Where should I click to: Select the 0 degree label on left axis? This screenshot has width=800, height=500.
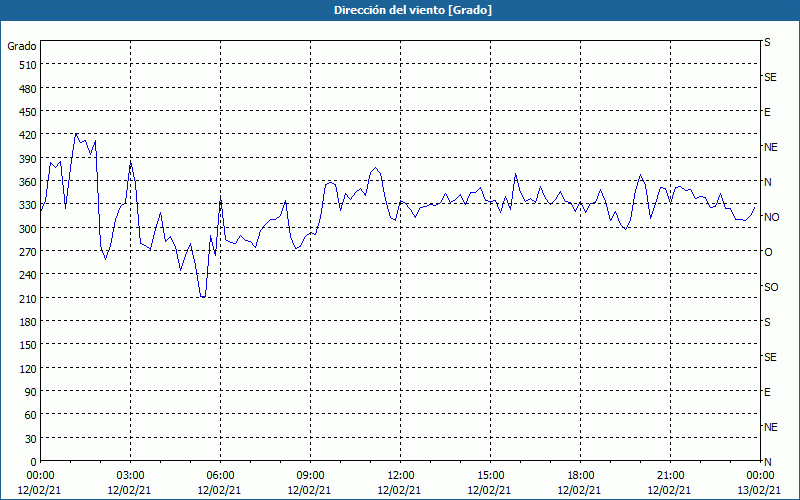coord(34,462)
